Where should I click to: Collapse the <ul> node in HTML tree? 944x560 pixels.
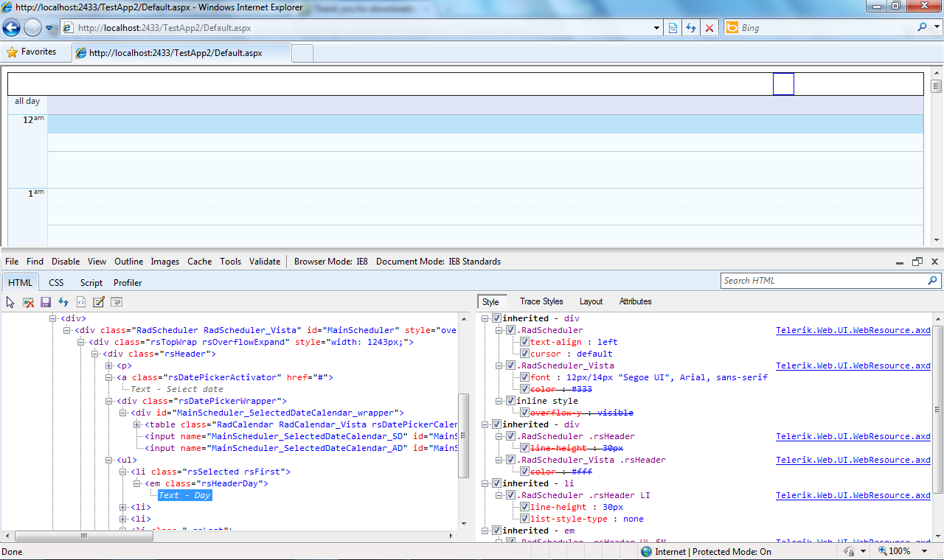pyautogui.click(x=109, y=460)
